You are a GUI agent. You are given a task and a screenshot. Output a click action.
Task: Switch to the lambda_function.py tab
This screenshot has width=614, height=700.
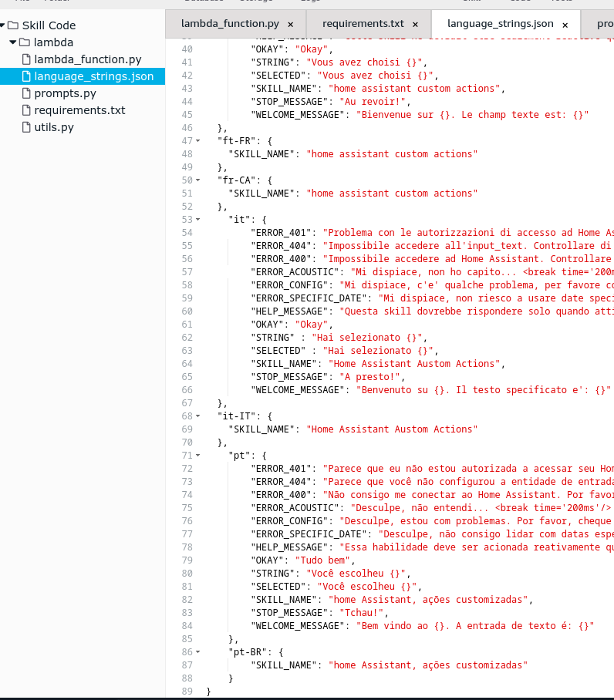(x=229, y=24)
